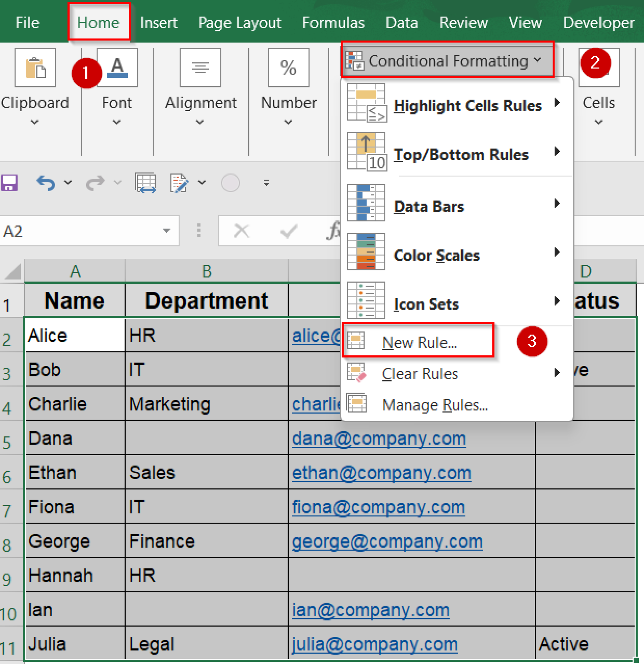The width and height of the screenshot is (644, 664).
Task: Switch to the Formulas tab
Action: click(333, 22)
